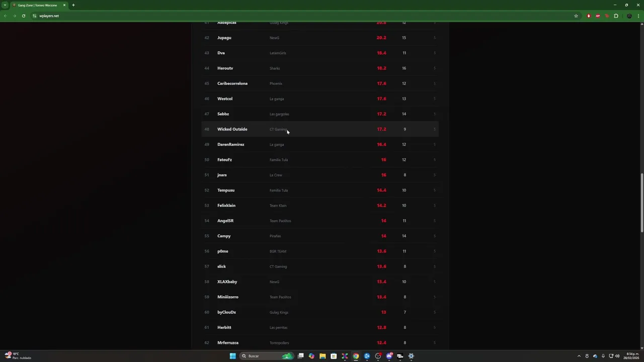Click player name Campy
The height and width of the screenshot is (362, 644).
click(224, 236)
